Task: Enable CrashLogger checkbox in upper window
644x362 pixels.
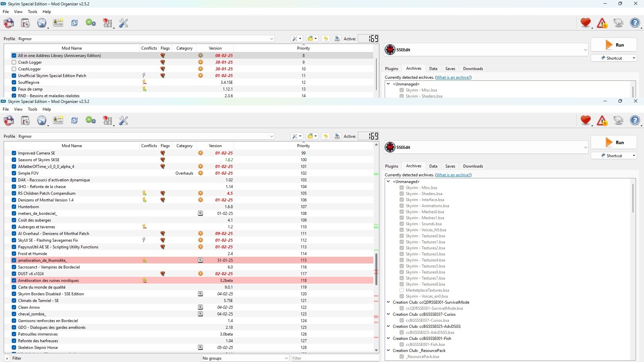Action: click(14, 69)
